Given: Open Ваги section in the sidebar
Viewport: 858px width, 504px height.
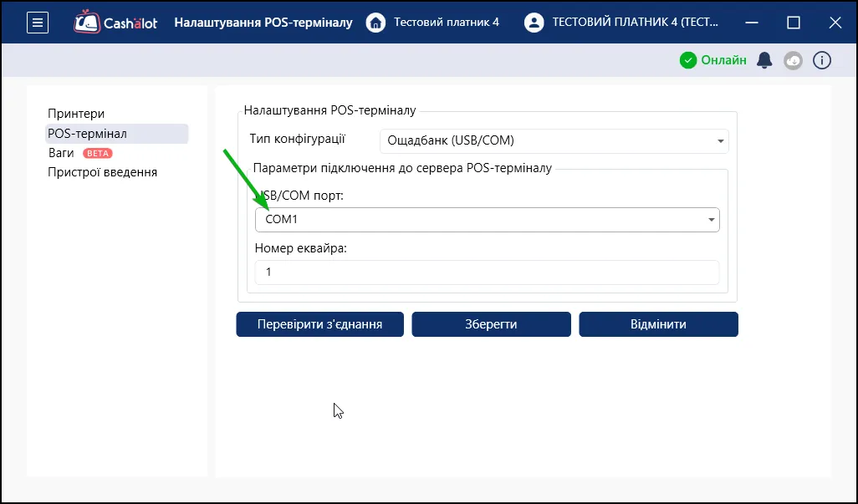Looking at the screenshot, I should click(61, 153).
